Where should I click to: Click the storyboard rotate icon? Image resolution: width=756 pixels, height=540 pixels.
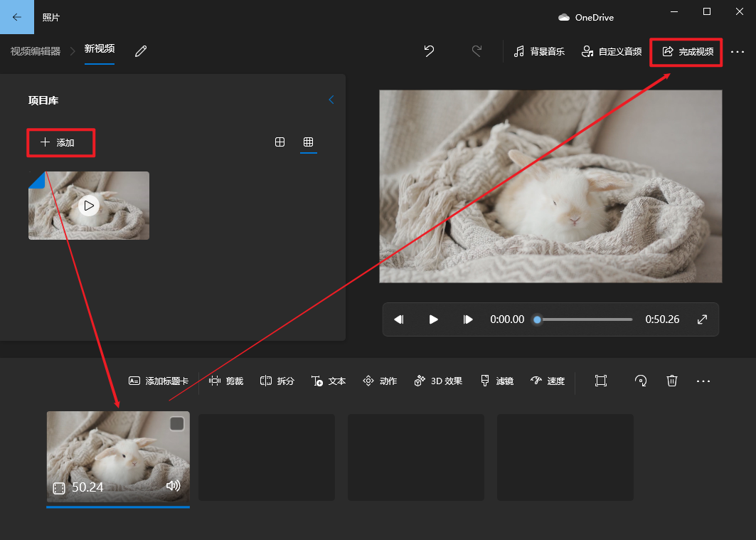pos(640,381)
